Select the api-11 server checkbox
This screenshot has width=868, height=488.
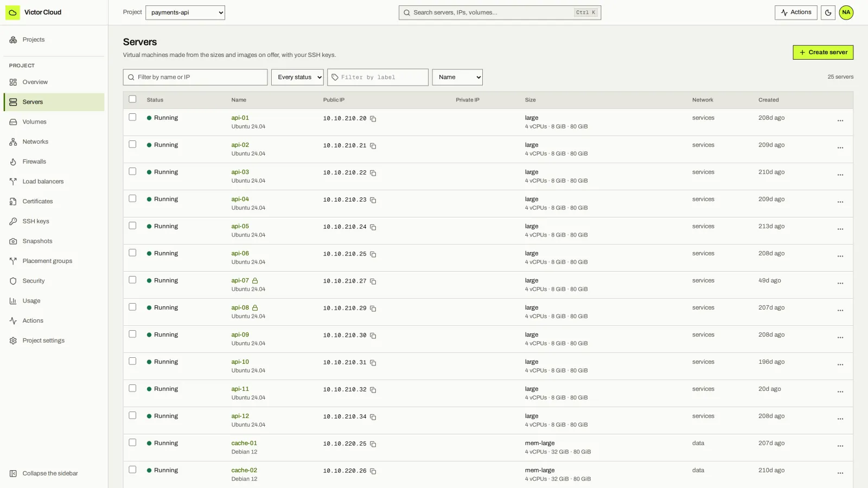point(132,388)
